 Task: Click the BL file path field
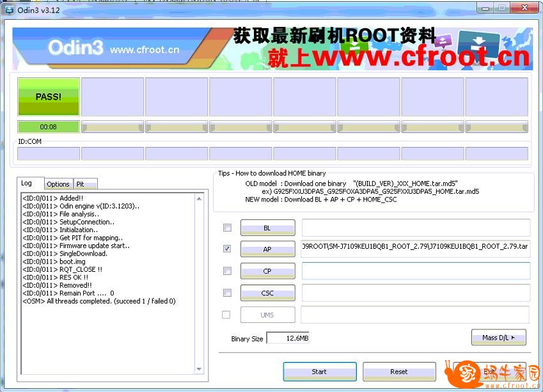416,228
